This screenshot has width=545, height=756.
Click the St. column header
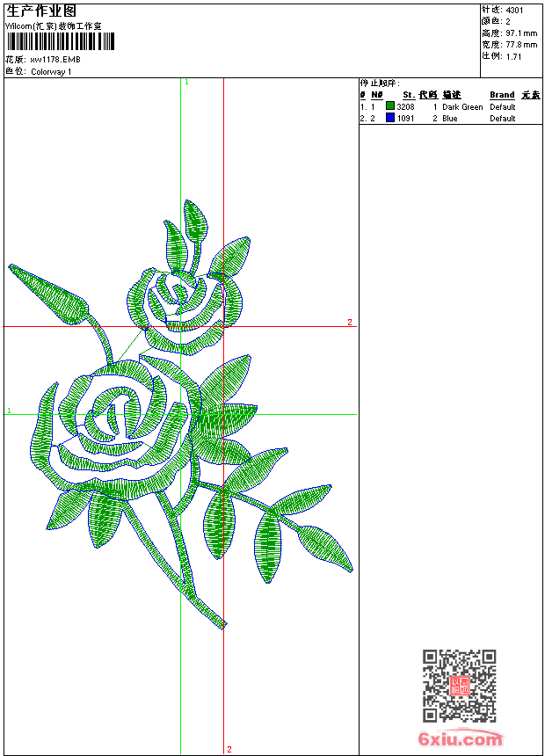coord(409,95)
